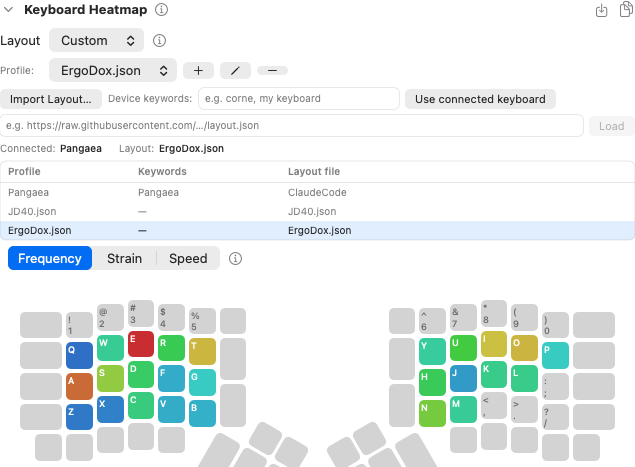The image size is (635, 467).
Task: Show info next to Layout dropdown
Action: point(159,41)
